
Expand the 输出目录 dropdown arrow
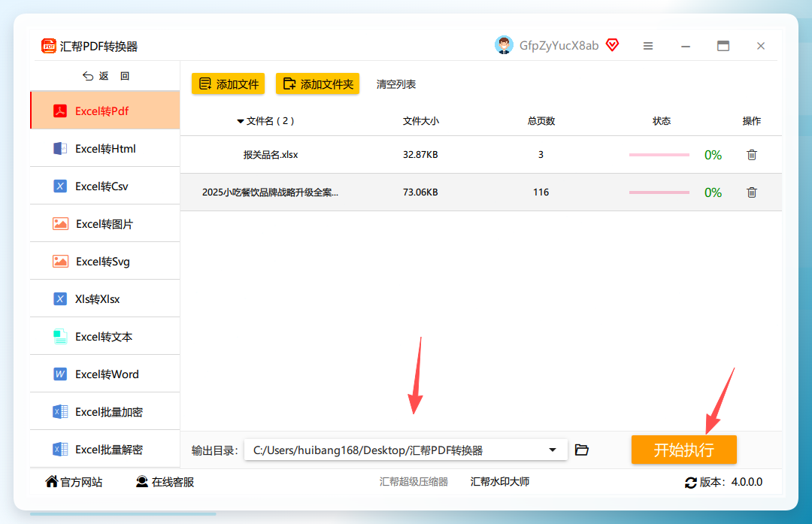point(553,450)
